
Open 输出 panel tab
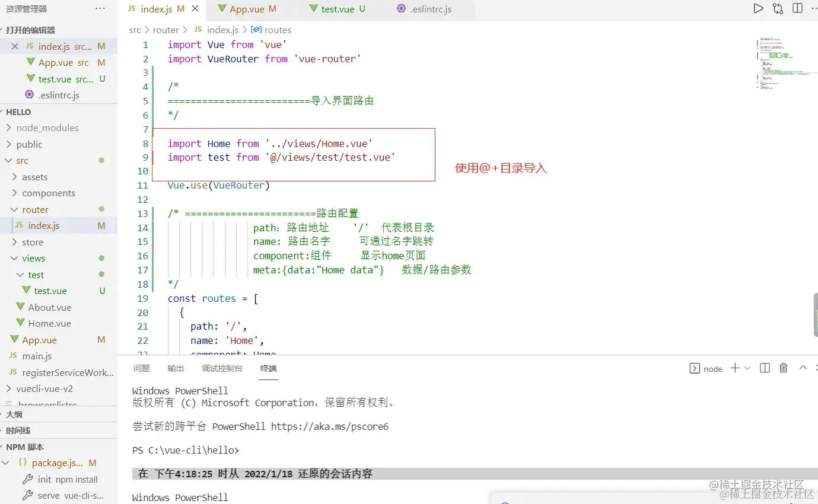tap(176, 368)
